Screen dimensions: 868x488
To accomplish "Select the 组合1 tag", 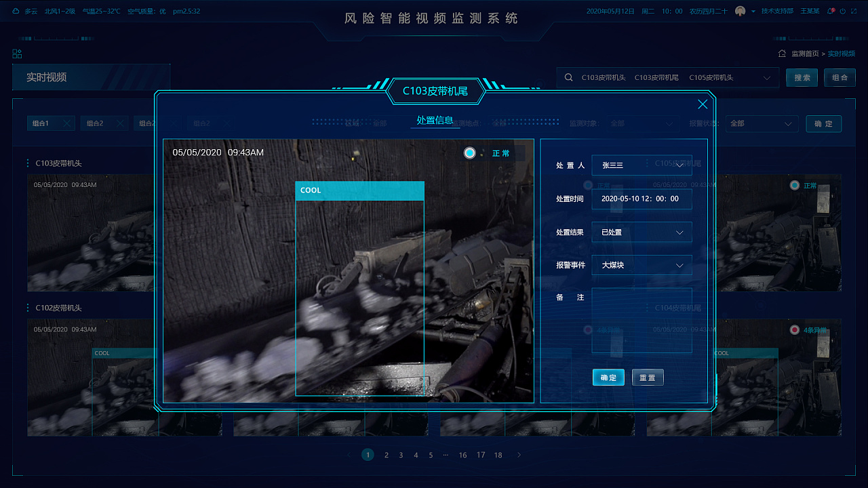I will point(51,123).
